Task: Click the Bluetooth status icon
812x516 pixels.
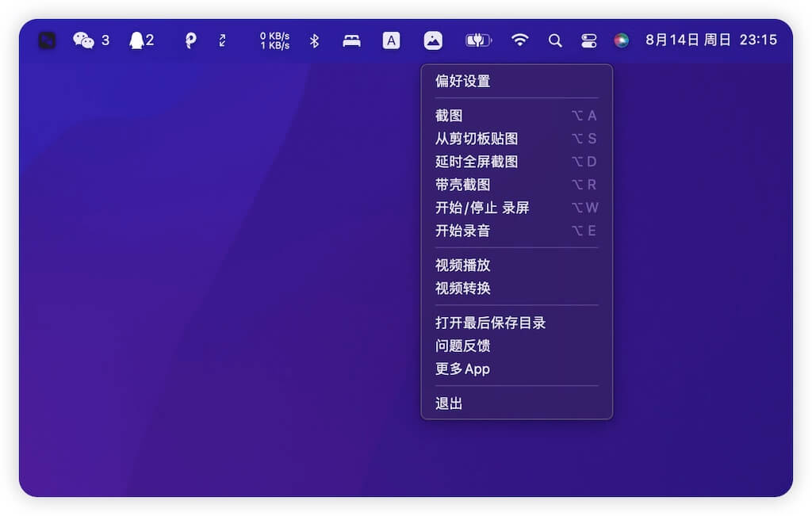Action: click(314, 40)
